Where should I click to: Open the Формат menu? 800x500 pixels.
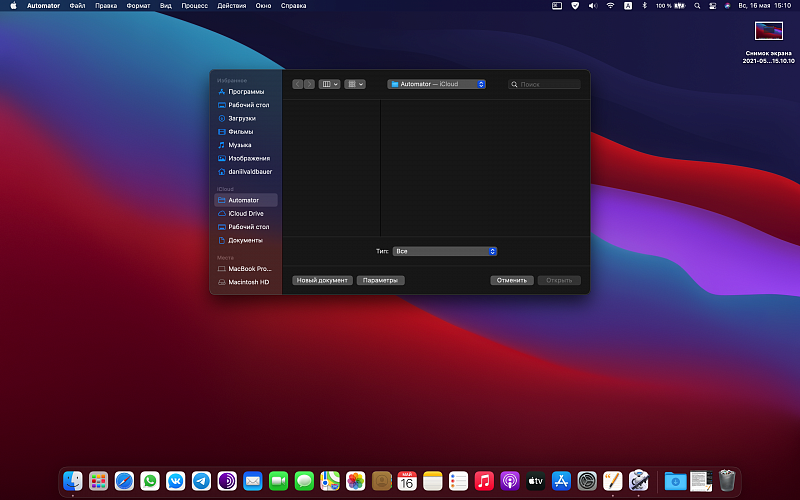click(x=138, y=6)
